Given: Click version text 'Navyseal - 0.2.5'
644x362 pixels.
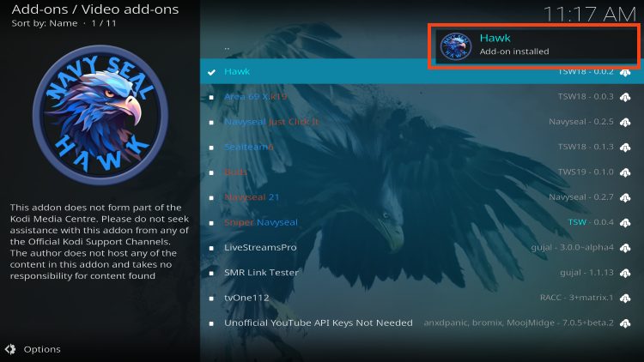Looking at the screenshot, I should 581,122.
